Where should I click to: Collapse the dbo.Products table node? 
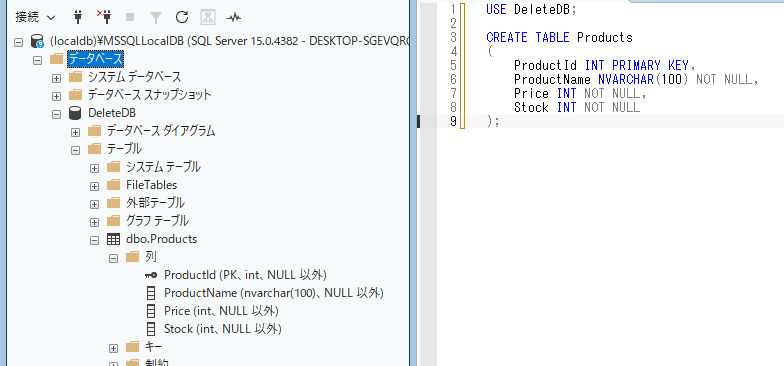point(94,240)
